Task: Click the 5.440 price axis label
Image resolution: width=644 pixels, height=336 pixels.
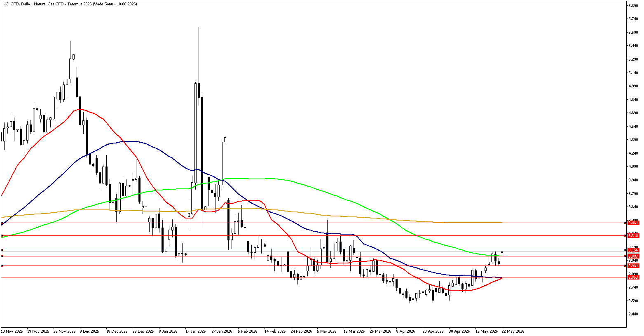Action: [633, 46]
